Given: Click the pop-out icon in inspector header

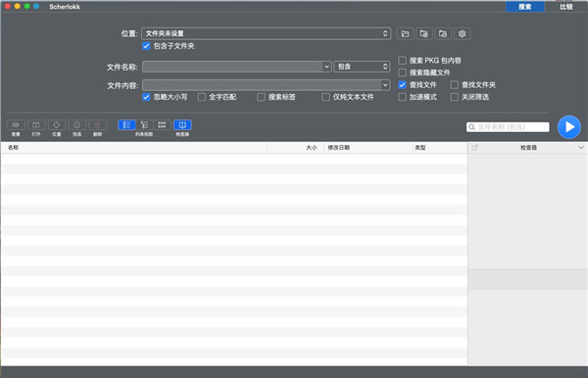Looking at the screenshot, I should [474, 148].
